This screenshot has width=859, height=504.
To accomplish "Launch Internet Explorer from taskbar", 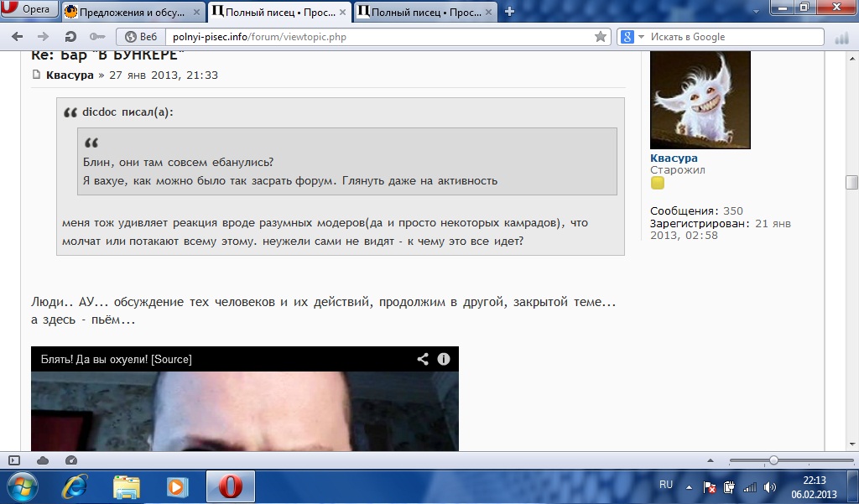I will [x=75, y=486].
